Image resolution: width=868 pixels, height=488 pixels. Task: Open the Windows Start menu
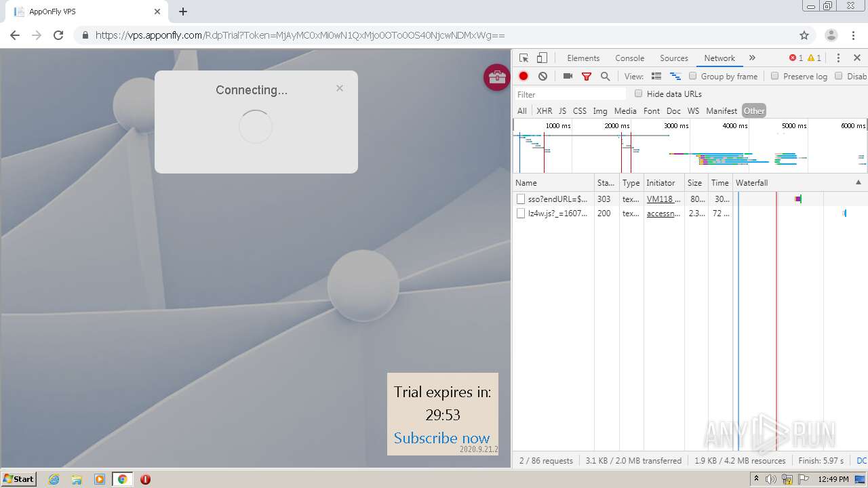(x=18, y=479)
